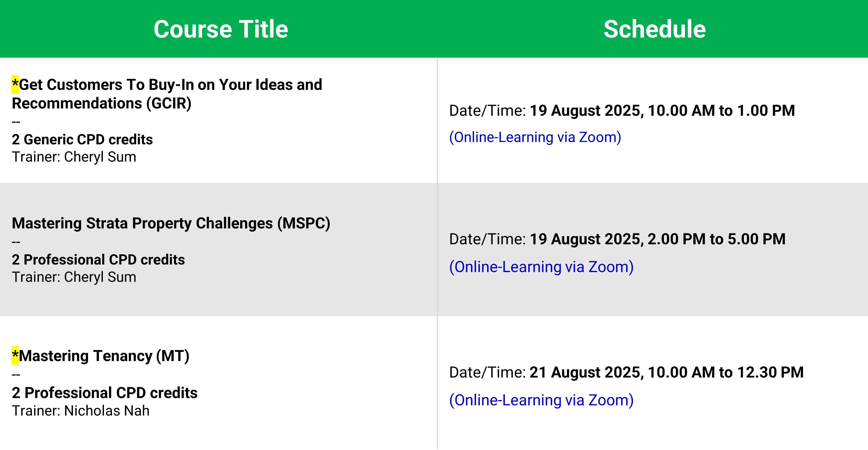Click Trainer: Cheryl Sum in the GCIR row
Screen dimensions: 868x450
click(x=74, y=157)
